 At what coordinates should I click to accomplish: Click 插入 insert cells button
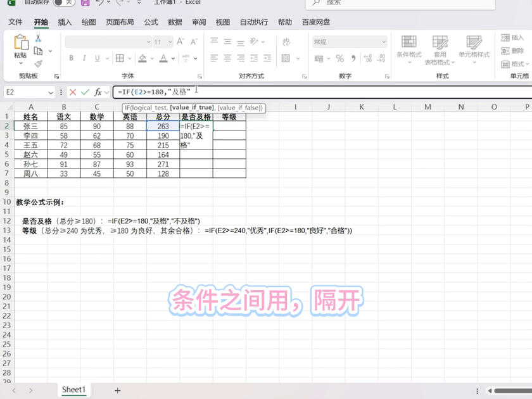[512, 37]
